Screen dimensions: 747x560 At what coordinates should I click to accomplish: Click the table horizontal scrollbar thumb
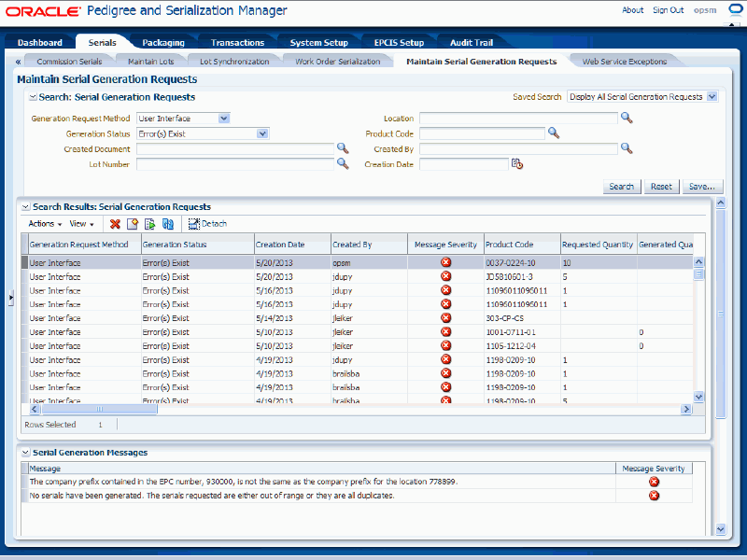(x=99, y=409)
